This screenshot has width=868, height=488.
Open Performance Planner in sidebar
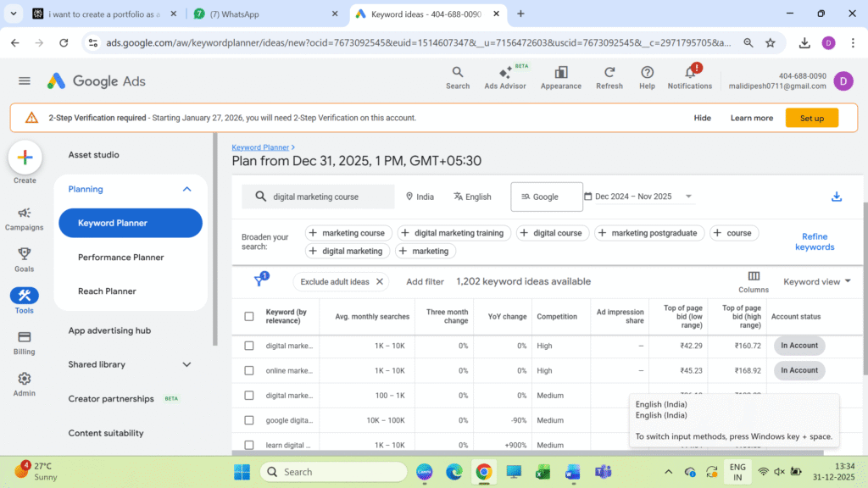(x=121, y=258)
